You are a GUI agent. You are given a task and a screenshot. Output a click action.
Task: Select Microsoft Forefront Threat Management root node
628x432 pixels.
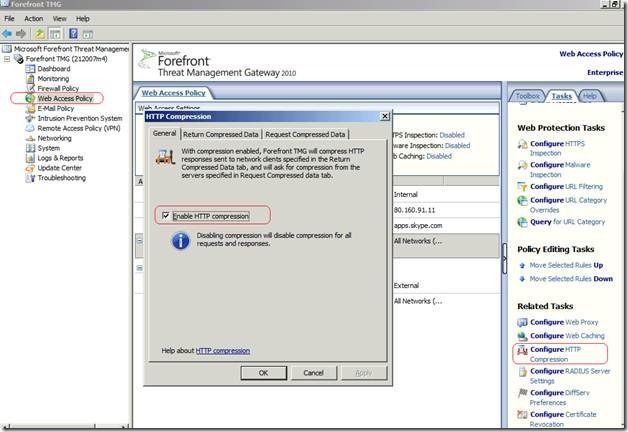click(71, 49)
